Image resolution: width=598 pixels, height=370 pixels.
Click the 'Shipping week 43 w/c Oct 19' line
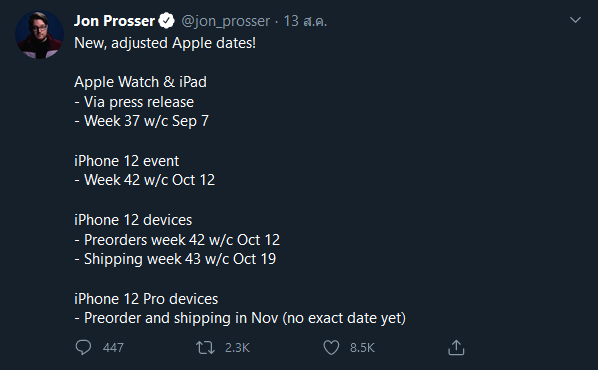[x=175, y=259]
